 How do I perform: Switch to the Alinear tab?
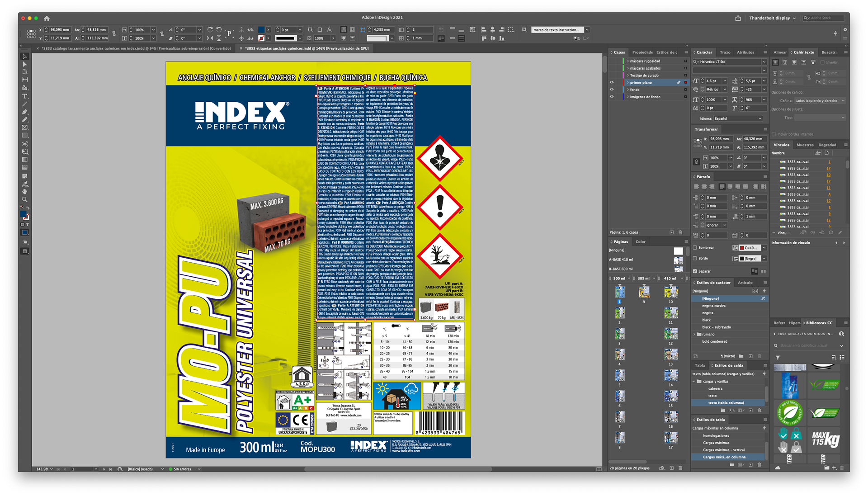pos(780,52)
